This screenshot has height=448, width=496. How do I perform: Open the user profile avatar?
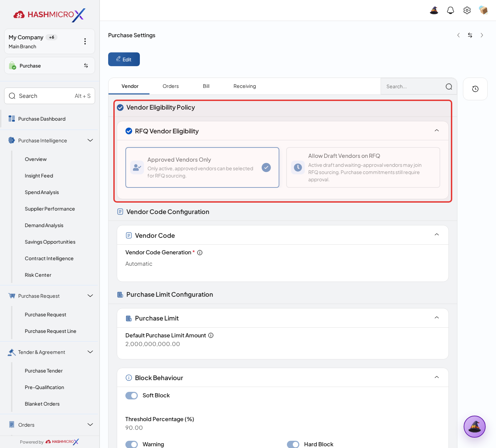pyautogui.click(x=484, y=10)
